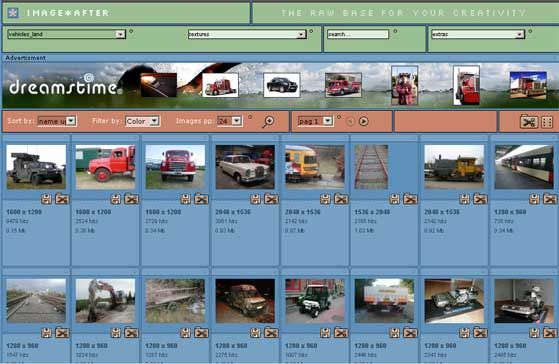Open the yellow locomotive thumbnail
Image resolution: width=559 pixels, height=364 pixels.
454,167
